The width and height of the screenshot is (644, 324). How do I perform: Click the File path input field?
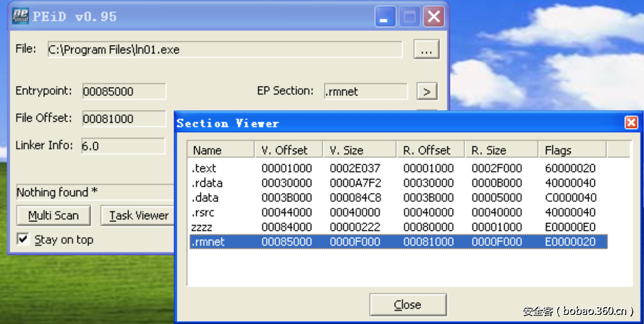[225, 49]
